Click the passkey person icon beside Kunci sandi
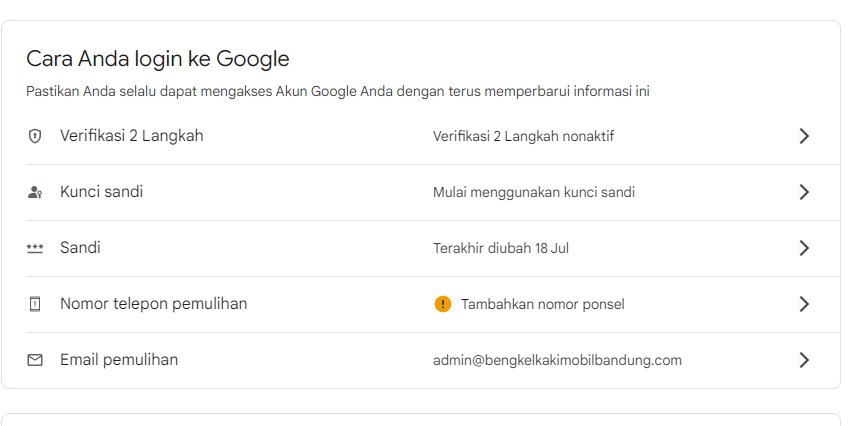 point(35,192)
